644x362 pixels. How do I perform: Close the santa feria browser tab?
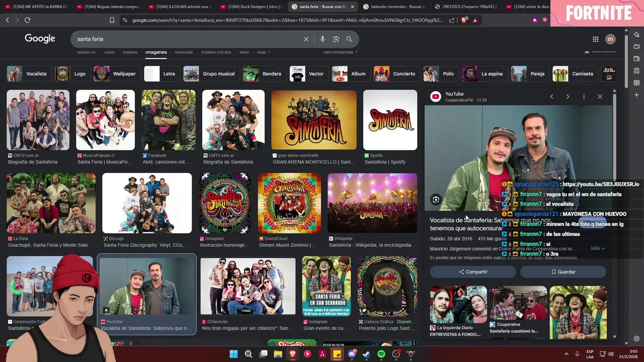point(352,7)
